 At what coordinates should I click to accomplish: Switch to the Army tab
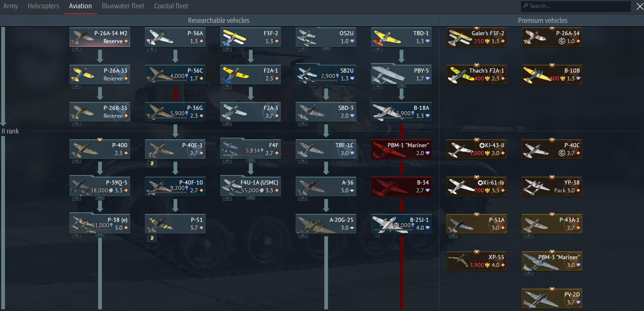click(x=10, y=6)
